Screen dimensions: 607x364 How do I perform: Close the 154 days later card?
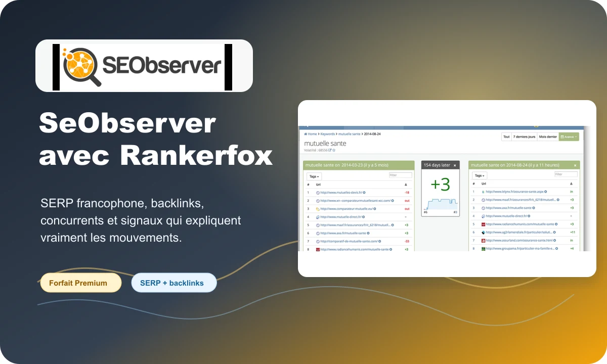point(455,165)
